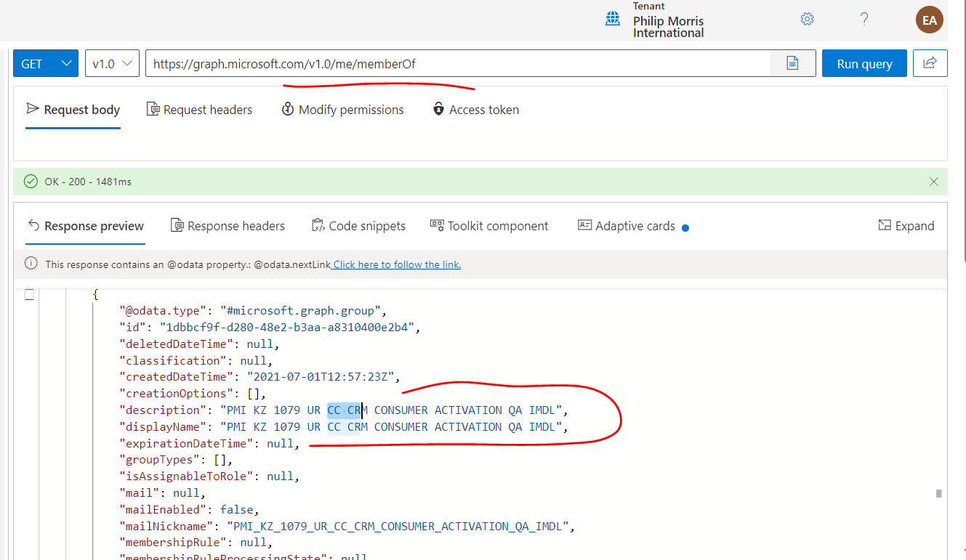Screen dimensions: 966x560
Task: Switch to the Response headers tab
Action: tap(228, 226)
